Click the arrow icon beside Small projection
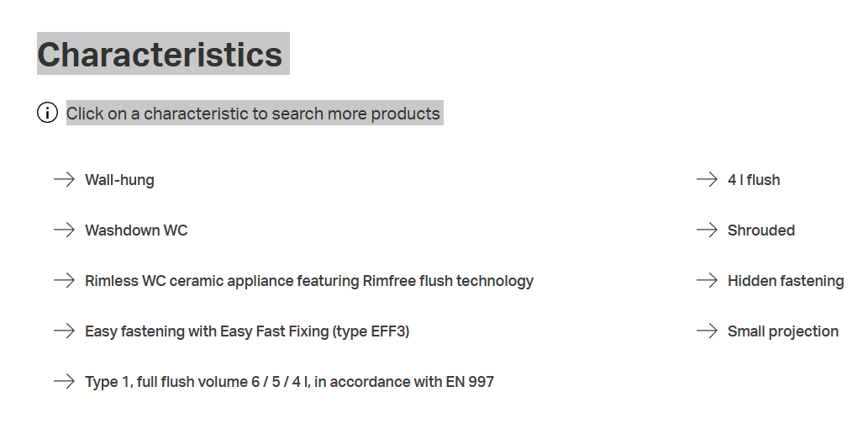This screenshot has width=868, height=429. point(707,331)
